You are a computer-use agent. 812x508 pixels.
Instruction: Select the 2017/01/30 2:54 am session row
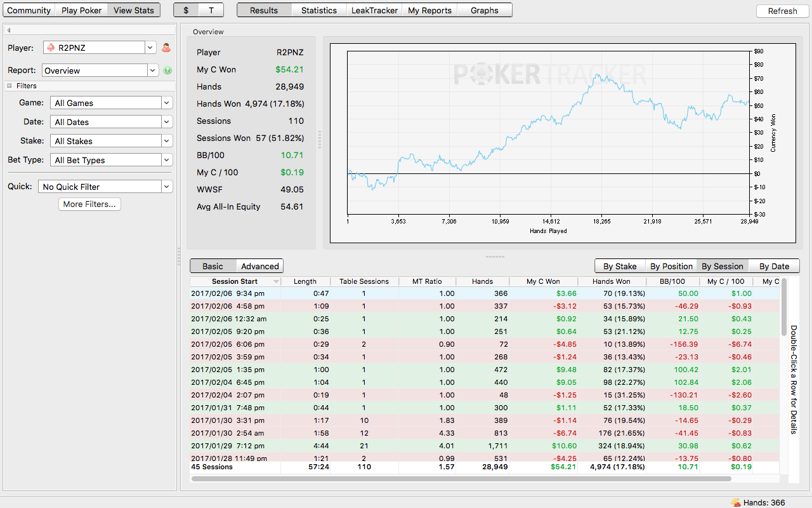click(x=485, y=433)
